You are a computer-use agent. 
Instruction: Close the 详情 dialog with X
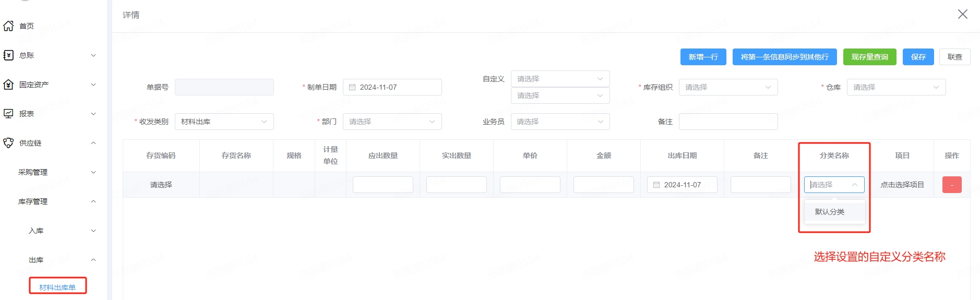[962, 14]
